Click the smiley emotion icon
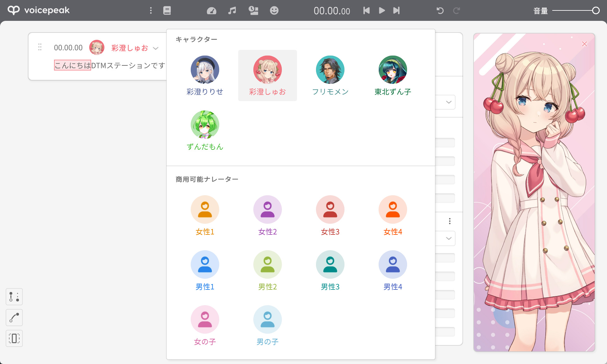The image size is (607, 364). coord(274,10)
